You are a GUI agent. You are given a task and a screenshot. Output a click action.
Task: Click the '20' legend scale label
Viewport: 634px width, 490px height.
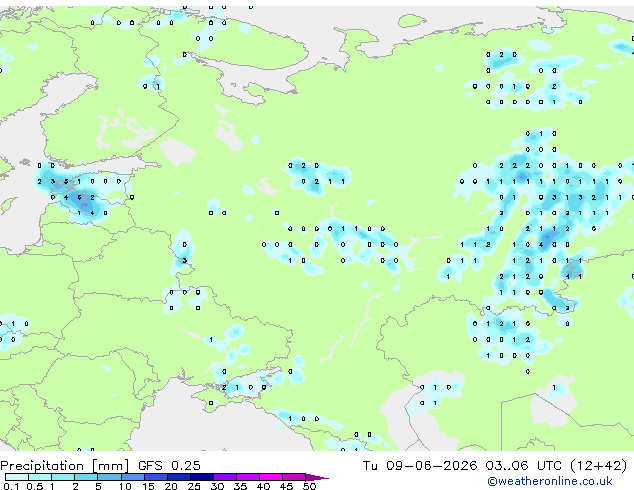(x=171, y=486)
